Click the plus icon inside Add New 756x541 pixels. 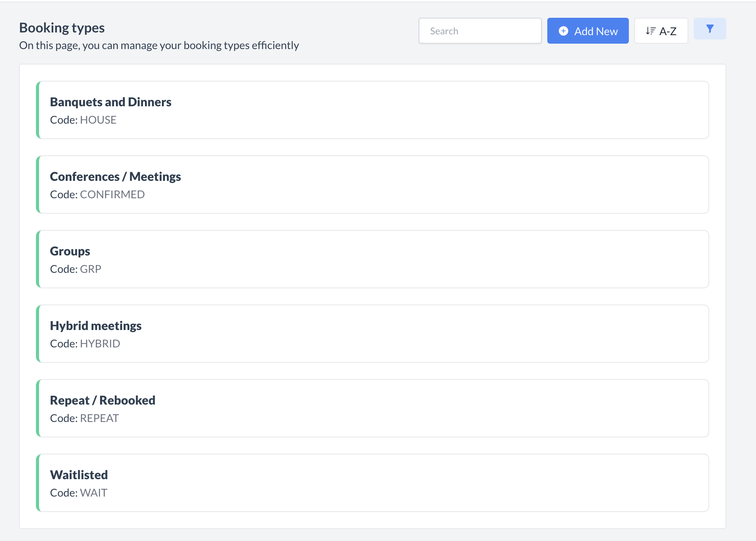pyautogui.click(x=564, y=31)
